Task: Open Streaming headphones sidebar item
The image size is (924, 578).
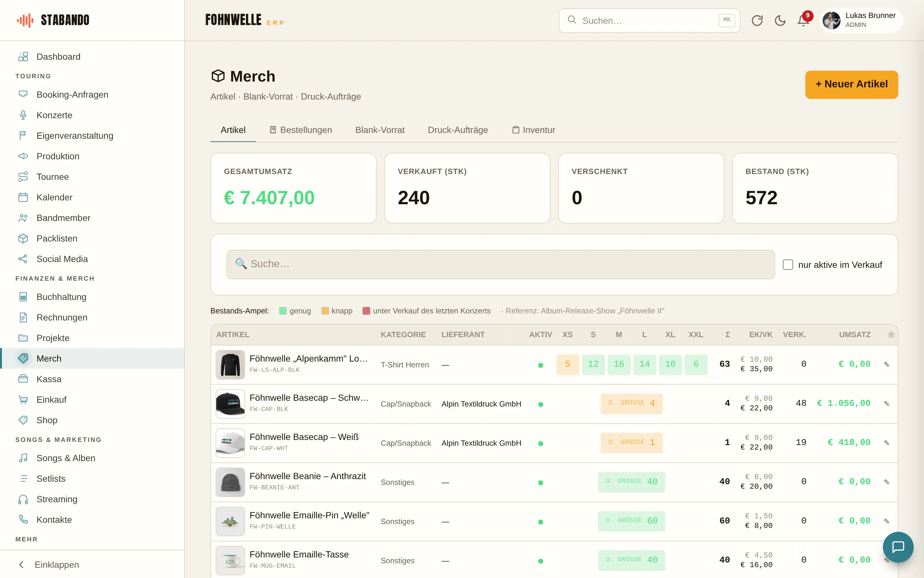Action: tap(92, 499)
